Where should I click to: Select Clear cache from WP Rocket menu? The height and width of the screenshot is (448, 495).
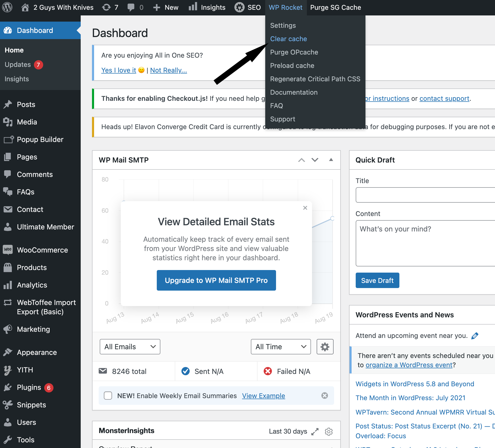[x=288, y=39]
